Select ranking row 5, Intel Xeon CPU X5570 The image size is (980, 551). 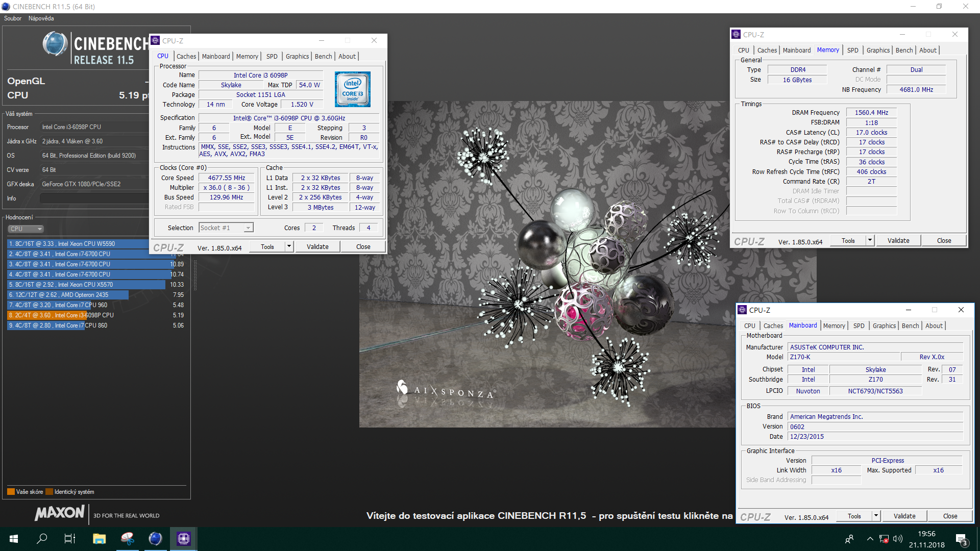[95, 285]
